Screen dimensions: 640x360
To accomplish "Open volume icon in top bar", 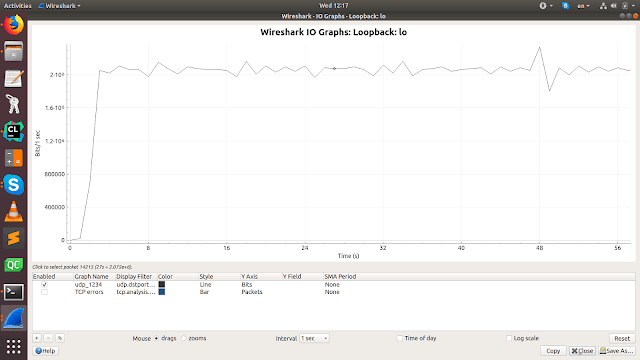I will point(614,6).
